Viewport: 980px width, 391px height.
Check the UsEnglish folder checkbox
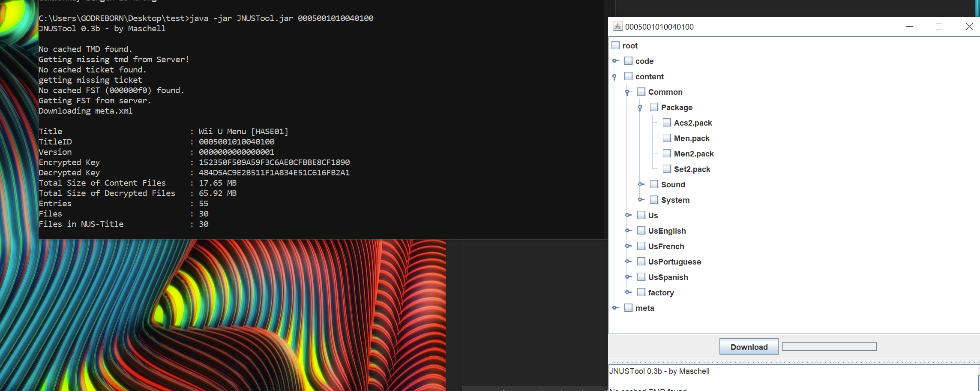(641, 231)
